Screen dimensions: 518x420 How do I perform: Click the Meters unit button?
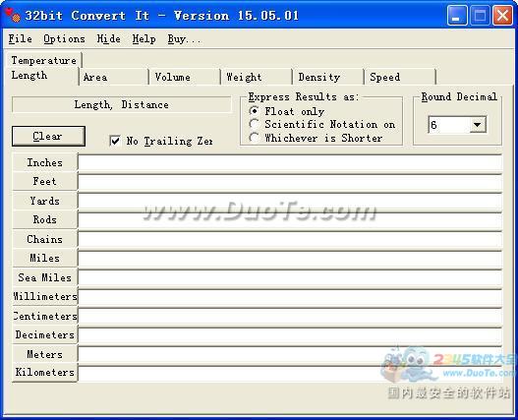44,354
